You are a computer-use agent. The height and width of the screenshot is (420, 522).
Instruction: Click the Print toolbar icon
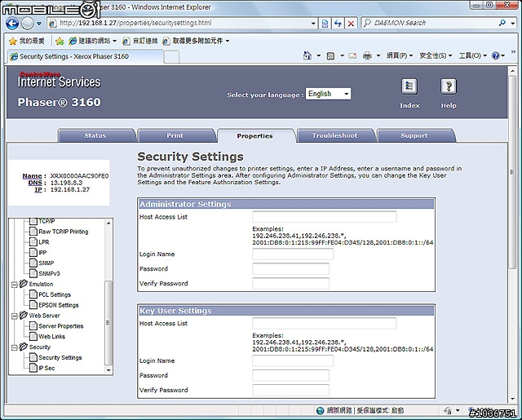[x=367, y=56]
